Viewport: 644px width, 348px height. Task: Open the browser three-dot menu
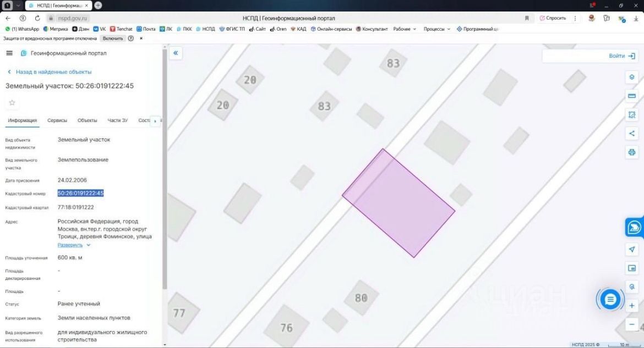[x=575, y=18]
